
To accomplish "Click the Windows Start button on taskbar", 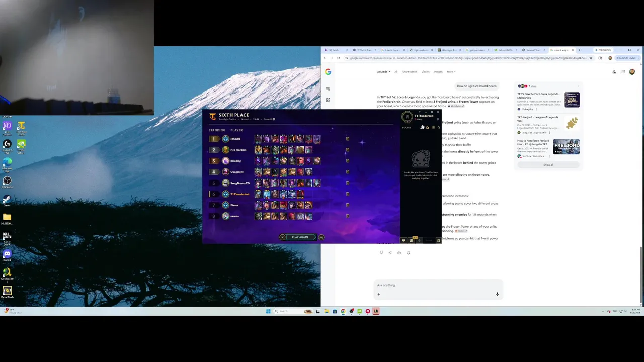I will click(x=268, y=311).
